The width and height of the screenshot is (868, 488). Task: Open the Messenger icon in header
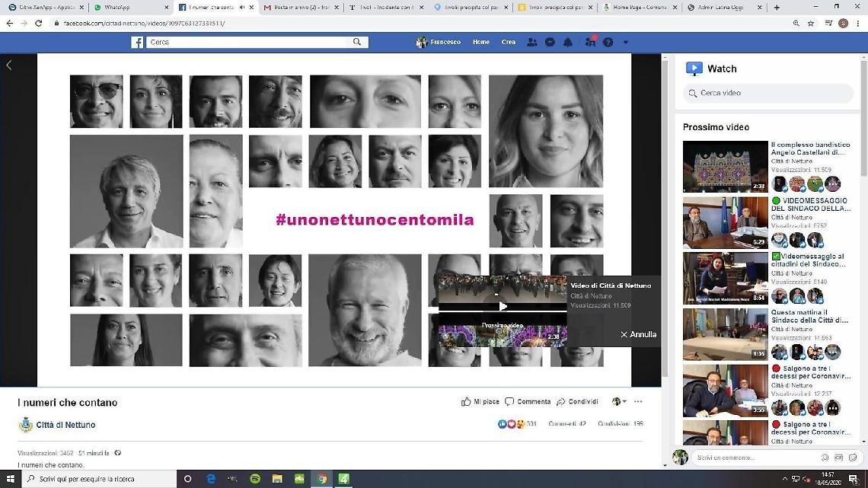550,43
